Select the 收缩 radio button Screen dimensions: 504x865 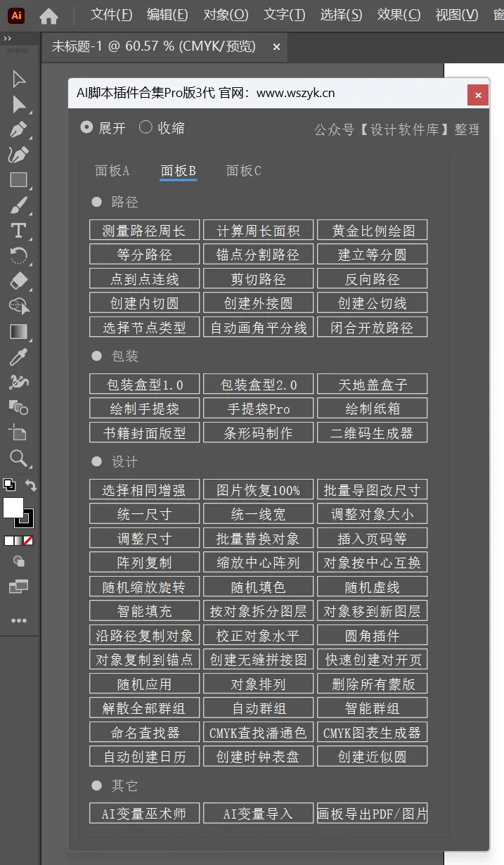pyautogui.click(x=146, y=127)
